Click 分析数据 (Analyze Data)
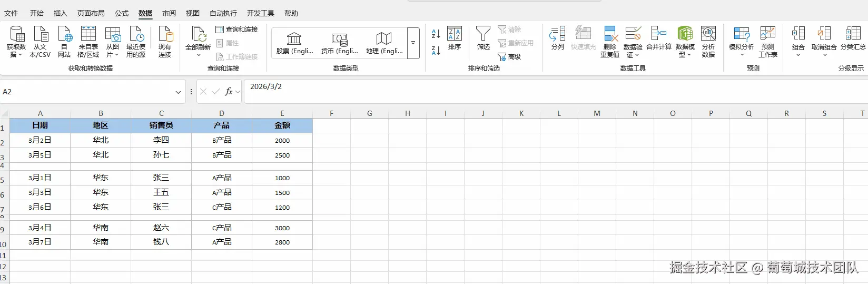This screenshot has width=868, height=284. tap(708, 42)
